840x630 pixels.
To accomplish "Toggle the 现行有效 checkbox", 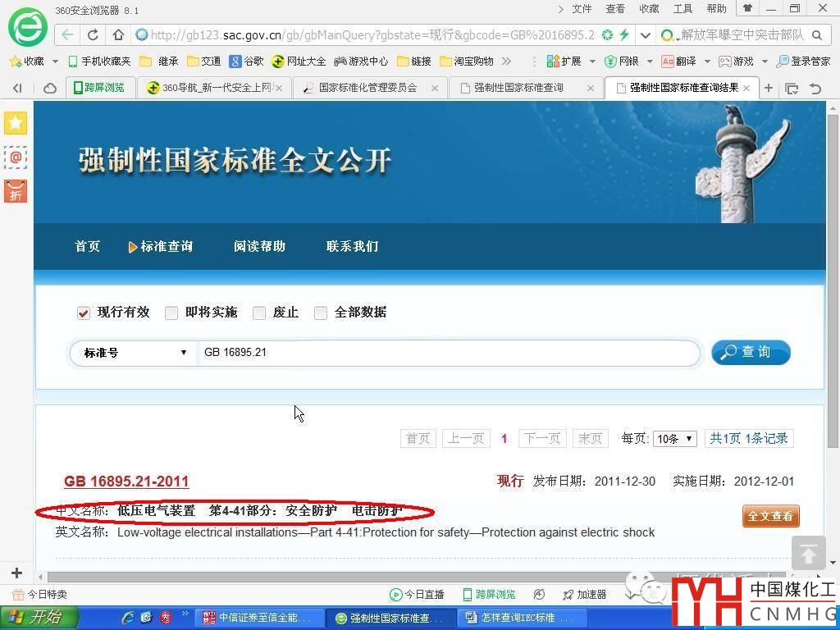I will pos(83,313).
